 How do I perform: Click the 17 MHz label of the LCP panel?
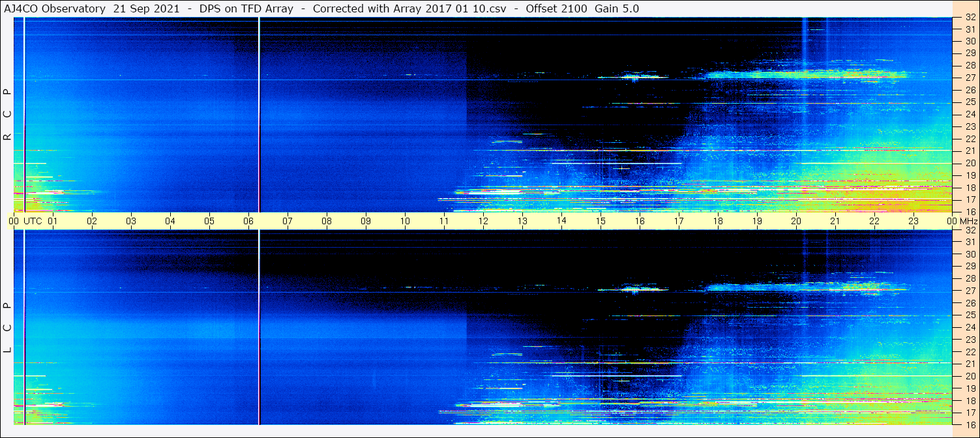(970, 413)
